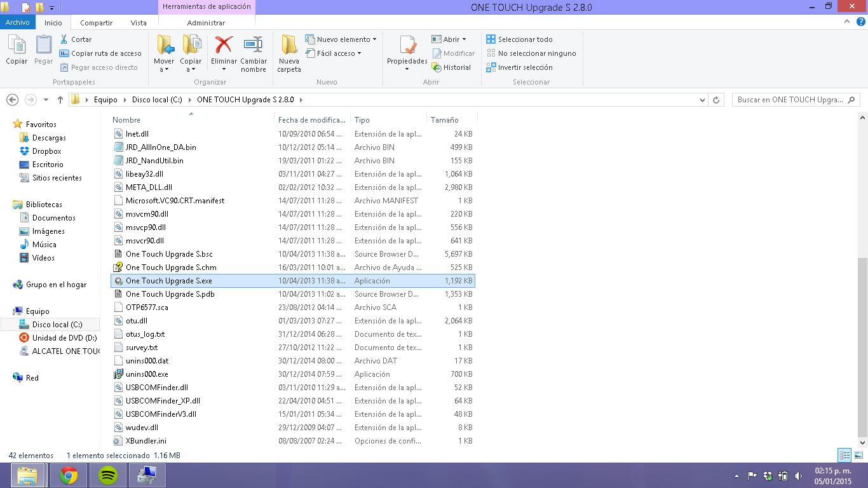Collapse the ribbon with the chevron

pos(846,22)
